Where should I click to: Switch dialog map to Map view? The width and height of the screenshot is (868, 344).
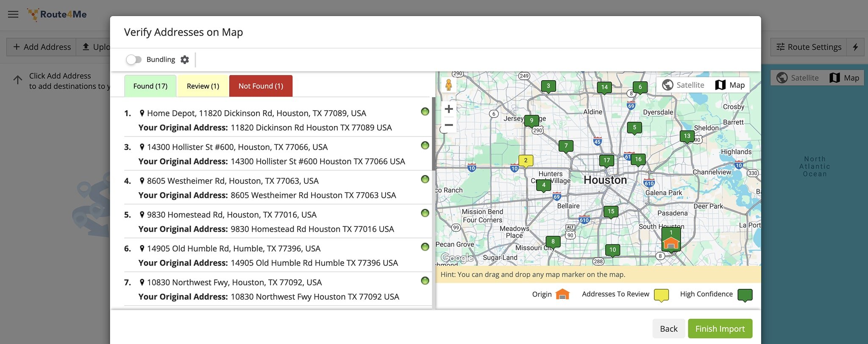point(730,85)
